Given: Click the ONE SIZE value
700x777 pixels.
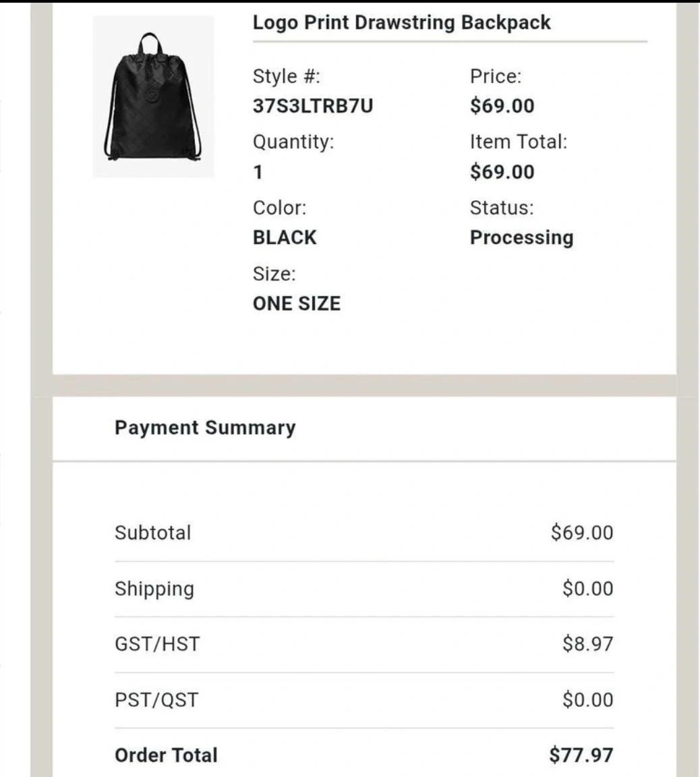Looking at the screenshot, I should tap(296, 304).
